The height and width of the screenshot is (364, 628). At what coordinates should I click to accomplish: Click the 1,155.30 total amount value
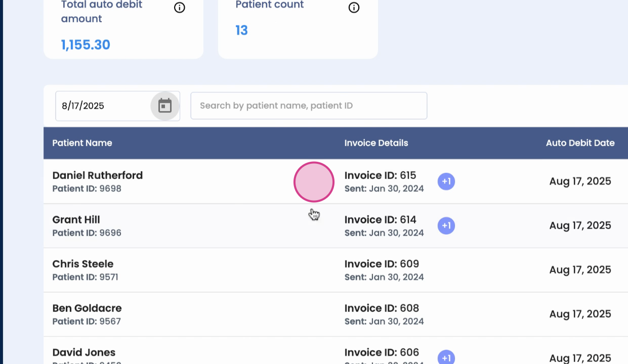86,45
